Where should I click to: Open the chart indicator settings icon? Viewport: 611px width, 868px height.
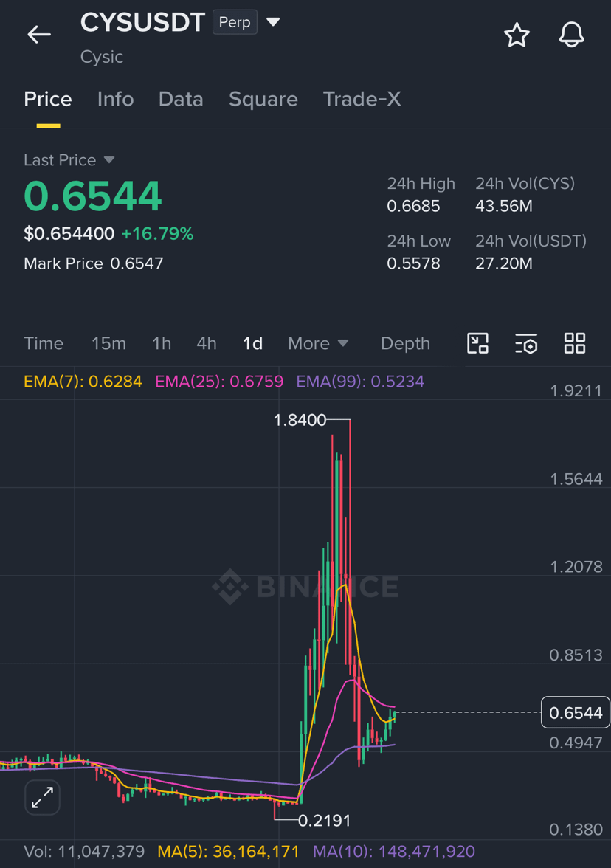(525, 343)
